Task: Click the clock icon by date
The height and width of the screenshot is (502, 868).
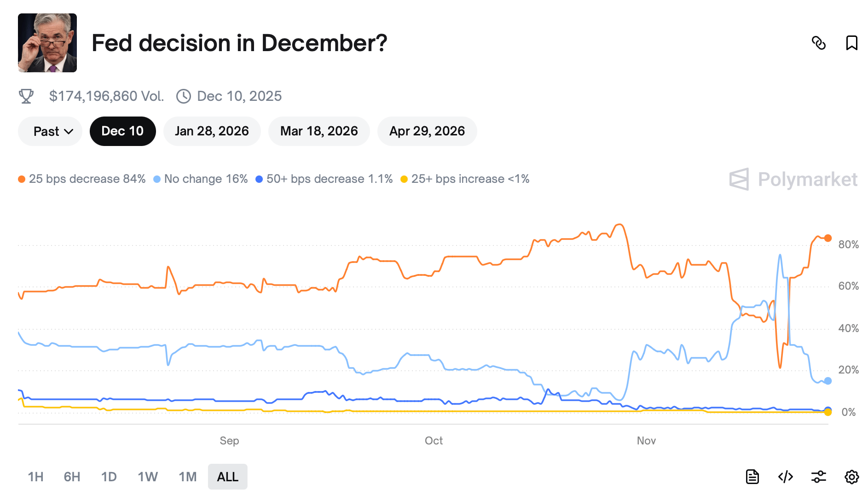Action: click(x=184, y=96)
